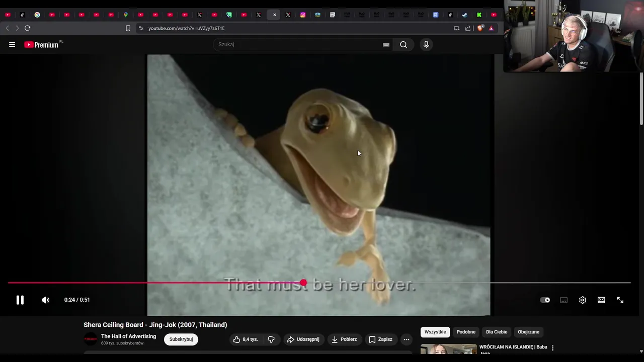This screenshot has width=644, height=362.
Task: Subscribe using the Subskrybuj button
Action: tap(181, 339)
